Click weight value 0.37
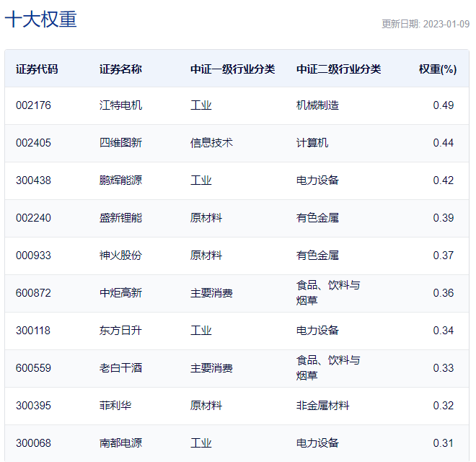 [x=444, y=256]
